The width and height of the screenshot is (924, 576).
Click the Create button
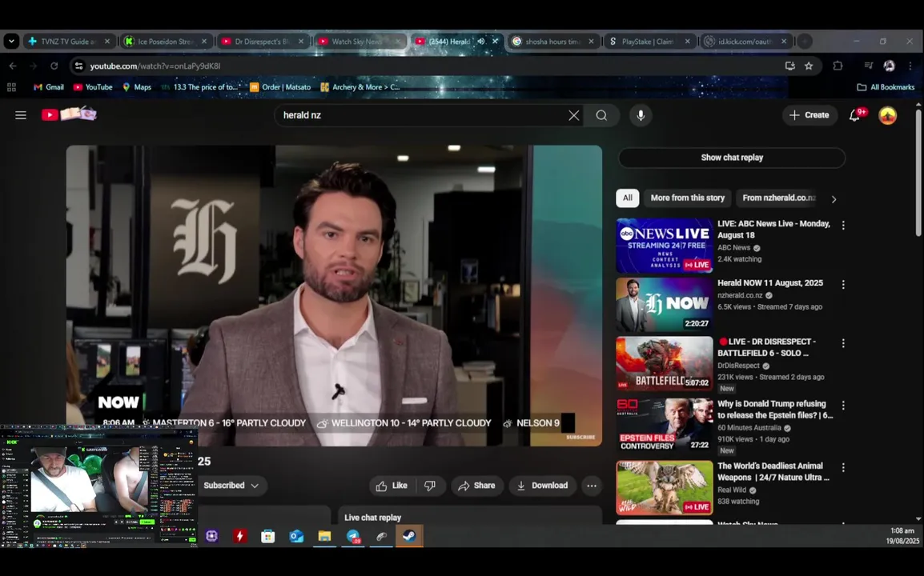(809, 115)
